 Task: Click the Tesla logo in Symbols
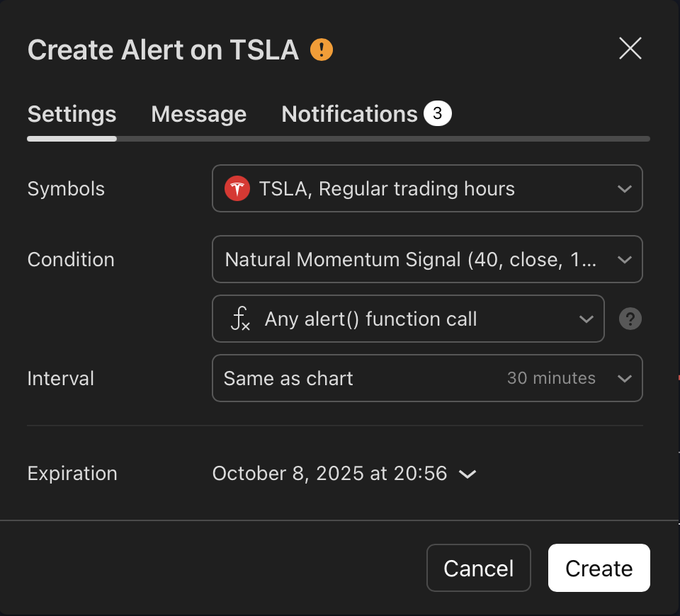pos(237,188)
